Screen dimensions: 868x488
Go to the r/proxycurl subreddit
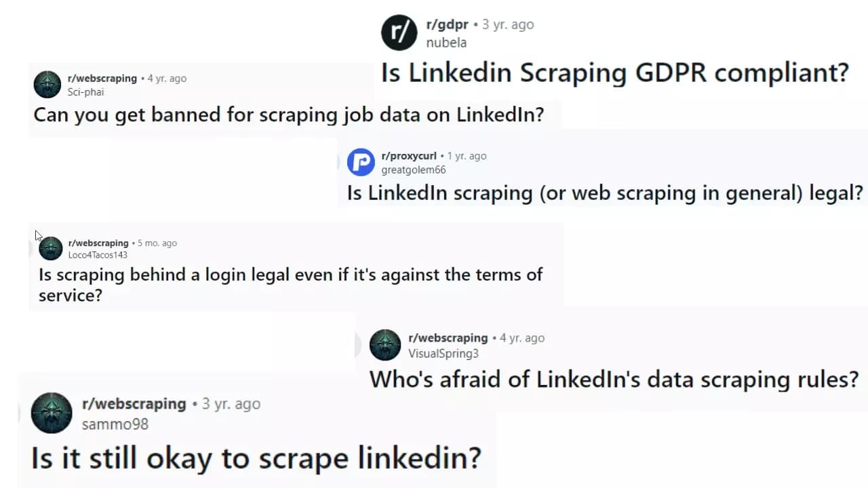(409, 156)
